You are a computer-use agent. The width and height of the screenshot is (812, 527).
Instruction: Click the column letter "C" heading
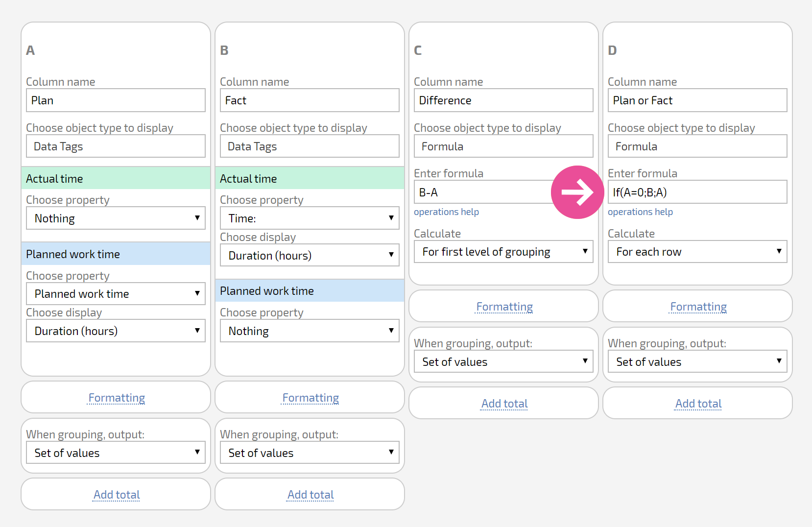point(418,50)
